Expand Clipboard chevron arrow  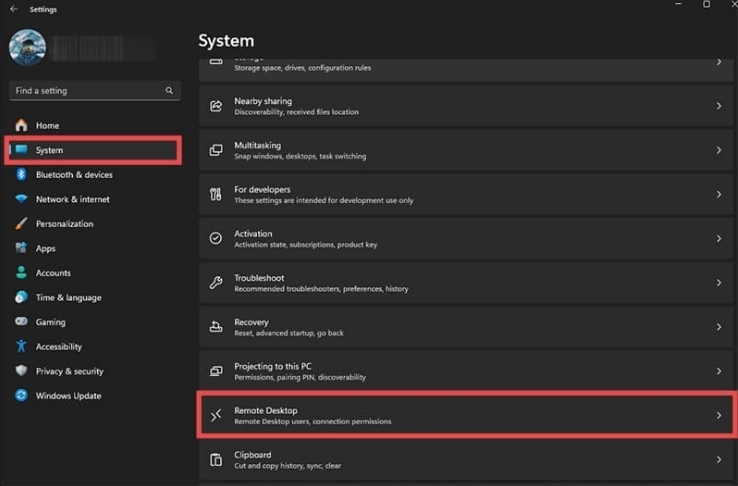(x=719, y=460)
